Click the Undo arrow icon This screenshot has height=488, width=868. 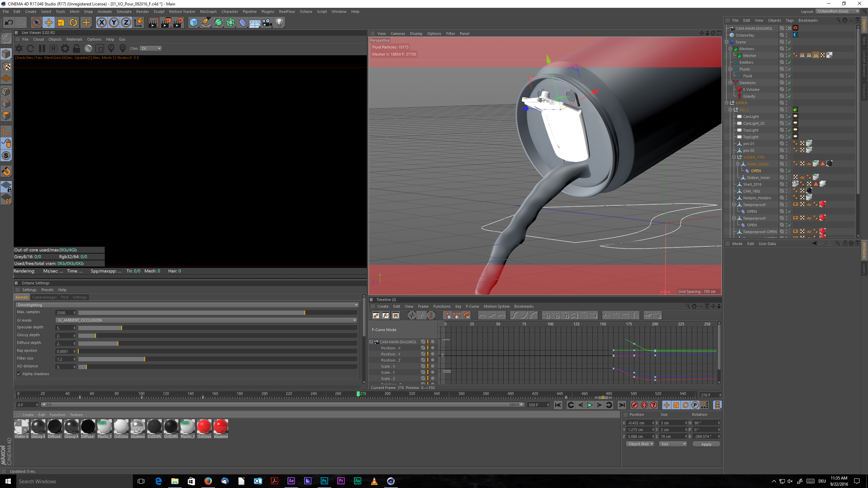(9, 23)
